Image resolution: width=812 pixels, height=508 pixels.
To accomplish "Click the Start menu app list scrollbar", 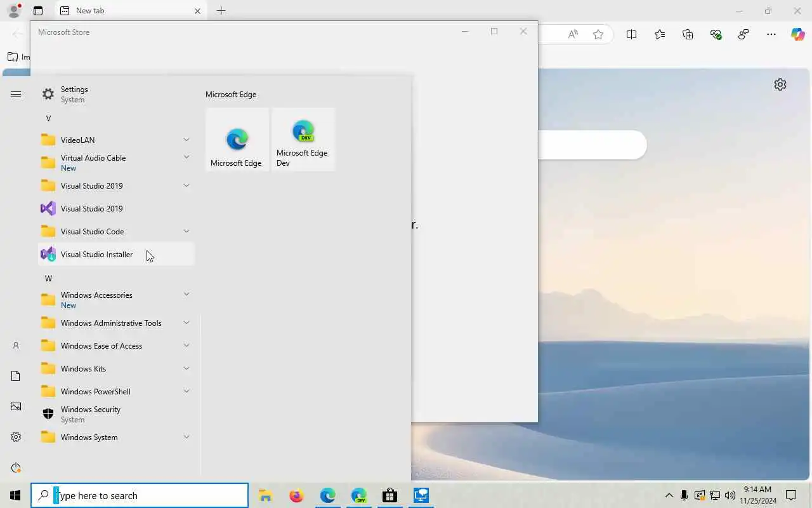I will [x=200, y=394].
